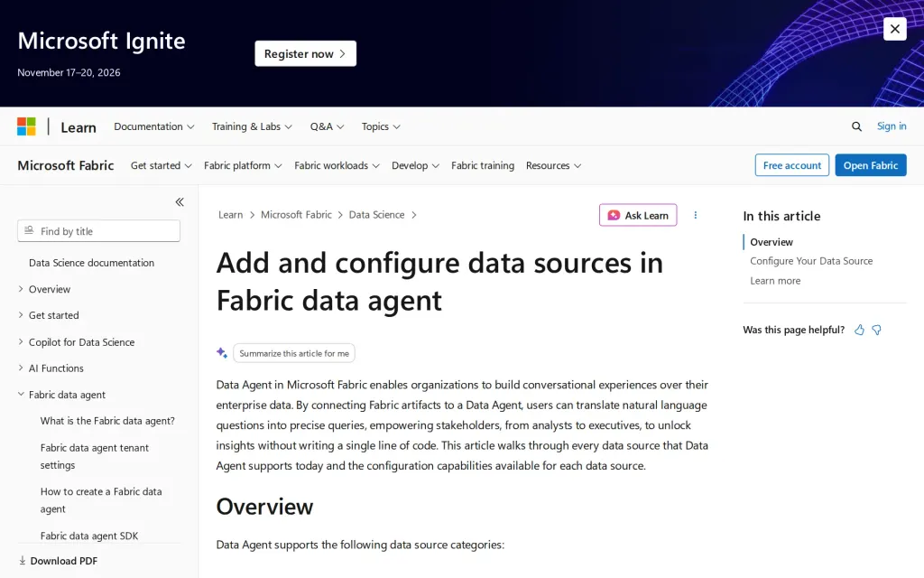The height and width of the screenshot is (578, 924).
Task: Jump to Learn more section
Action: 775,281
